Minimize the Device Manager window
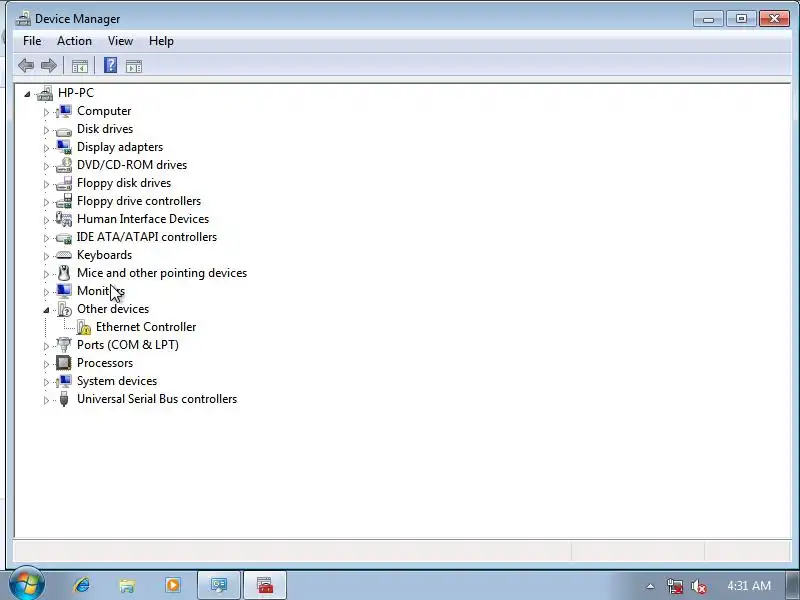Screen dimensions: 800x600 click(708, 19)
